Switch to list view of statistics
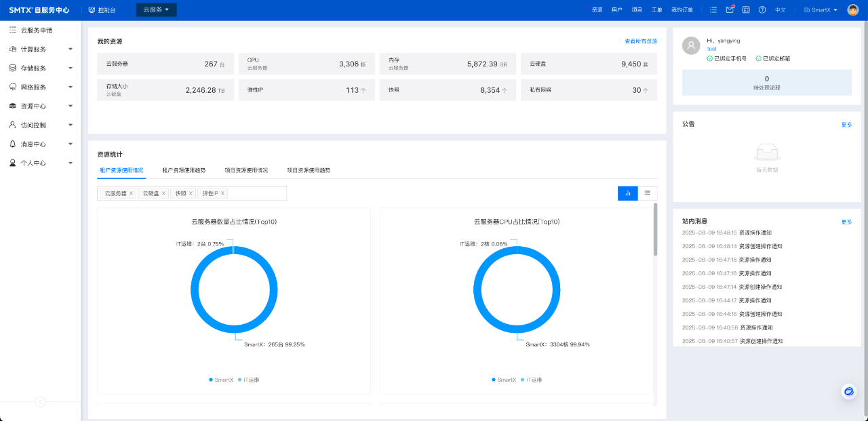This screenshot has width=868, height=421. 648,193
